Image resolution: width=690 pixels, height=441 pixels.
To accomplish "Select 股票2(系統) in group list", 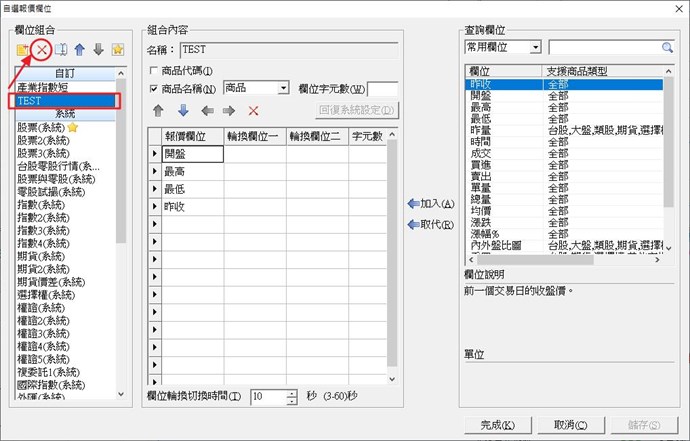I will pos(65,140).
